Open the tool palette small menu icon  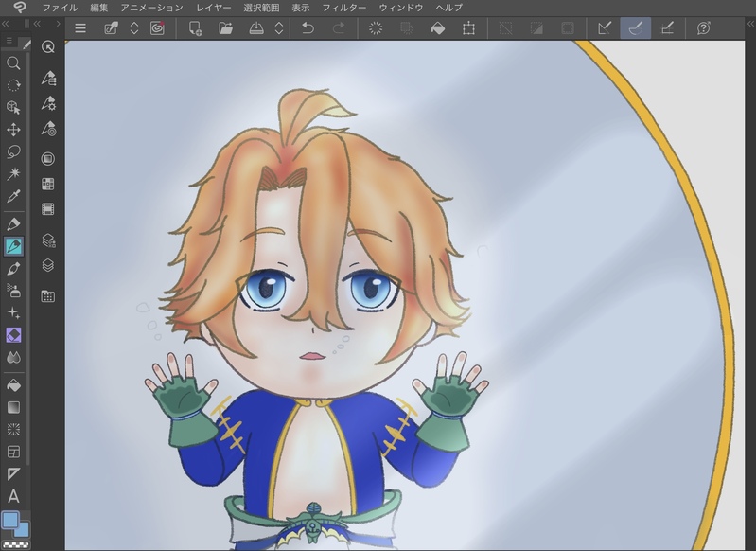(x=9, y=41)
